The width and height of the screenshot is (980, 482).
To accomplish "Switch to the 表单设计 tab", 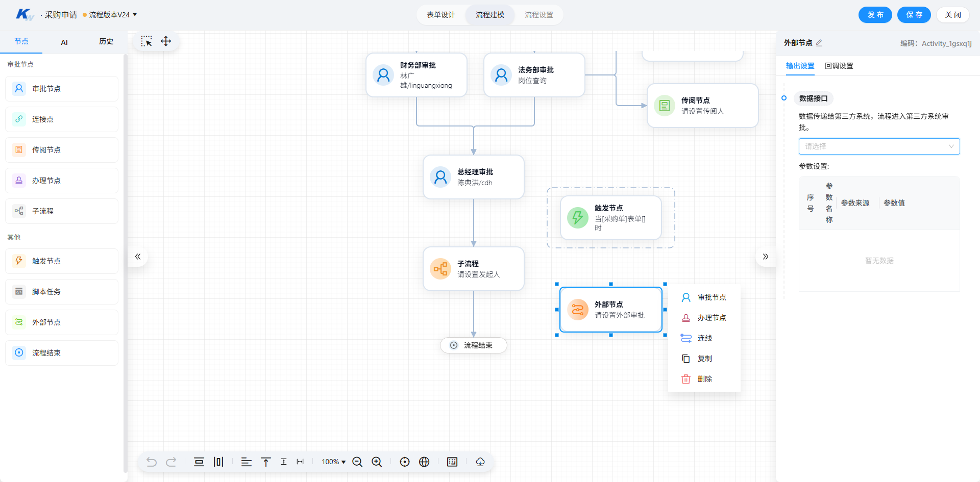I will [x=441, y=15].
